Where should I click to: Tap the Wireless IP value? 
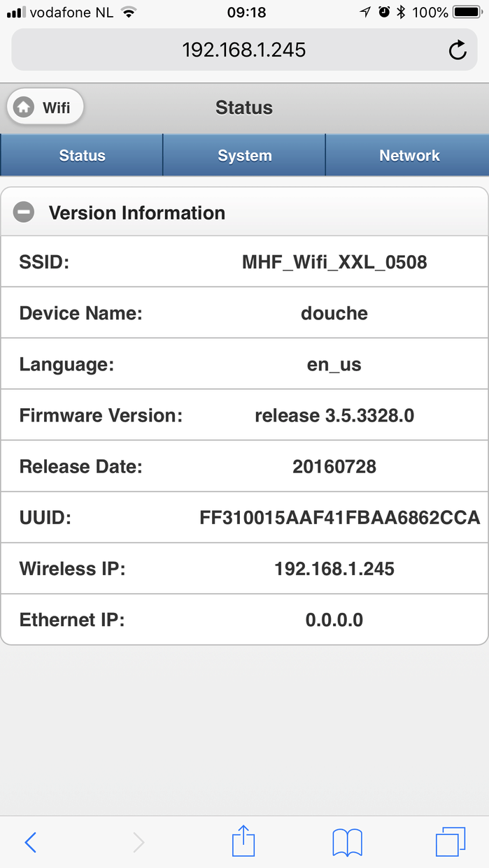point(334,569)
